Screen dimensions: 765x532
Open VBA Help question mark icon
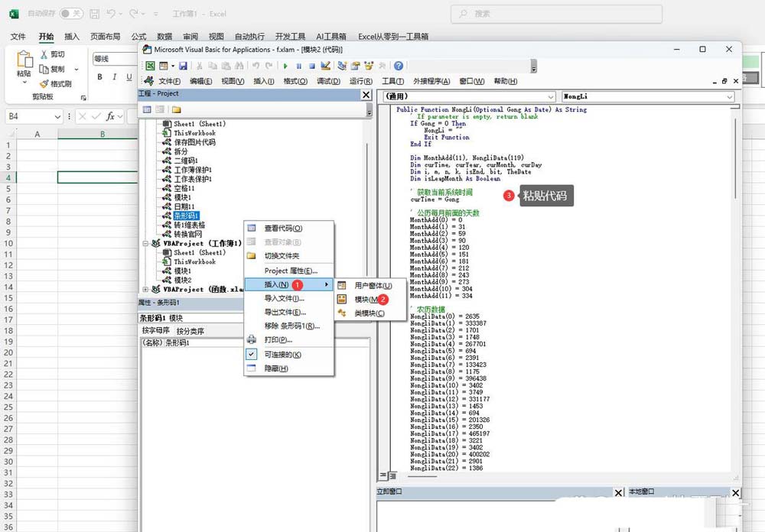(x=399, y=66)
